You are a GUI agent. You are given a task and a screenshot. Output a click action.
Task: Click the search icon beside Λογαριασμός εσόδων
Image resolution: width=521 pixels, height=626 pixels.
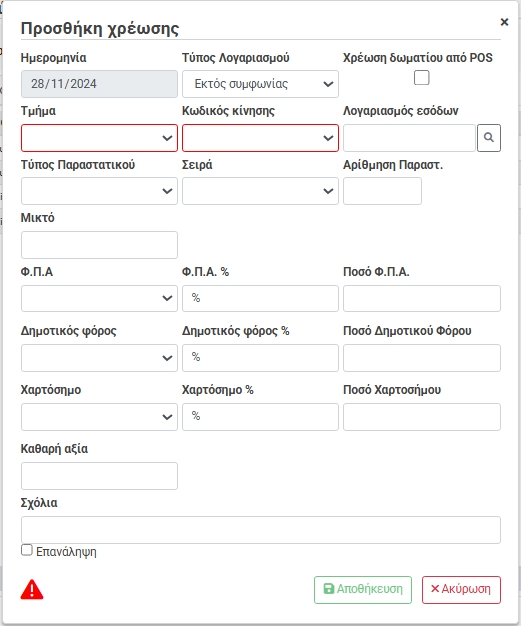pos(489,138)
